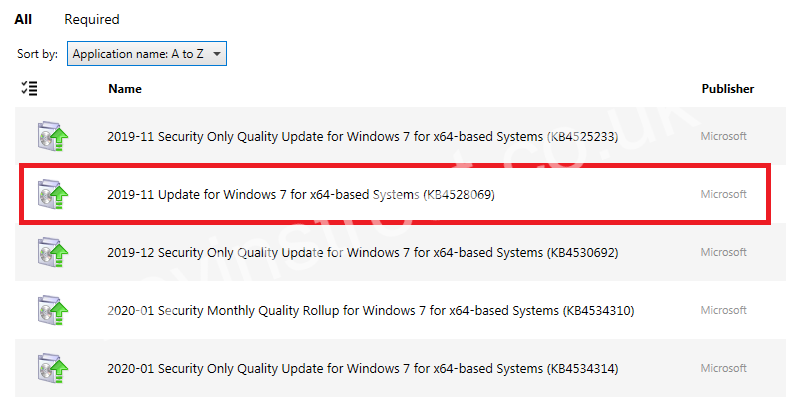The image size is (786, 408).
Task: Sort by the Publisher column header
Action: [727, 89]
